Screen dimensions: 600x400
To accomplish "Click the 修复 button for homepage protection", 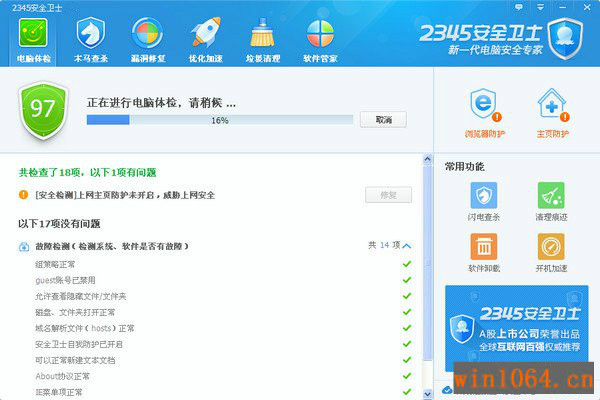I will tap(388, 195).
